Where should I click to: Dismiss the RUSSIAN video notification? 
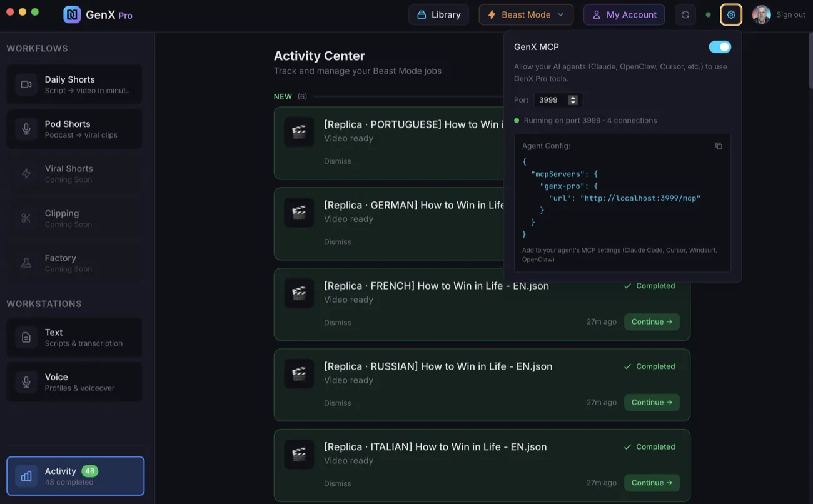click(x=337, y=403)
